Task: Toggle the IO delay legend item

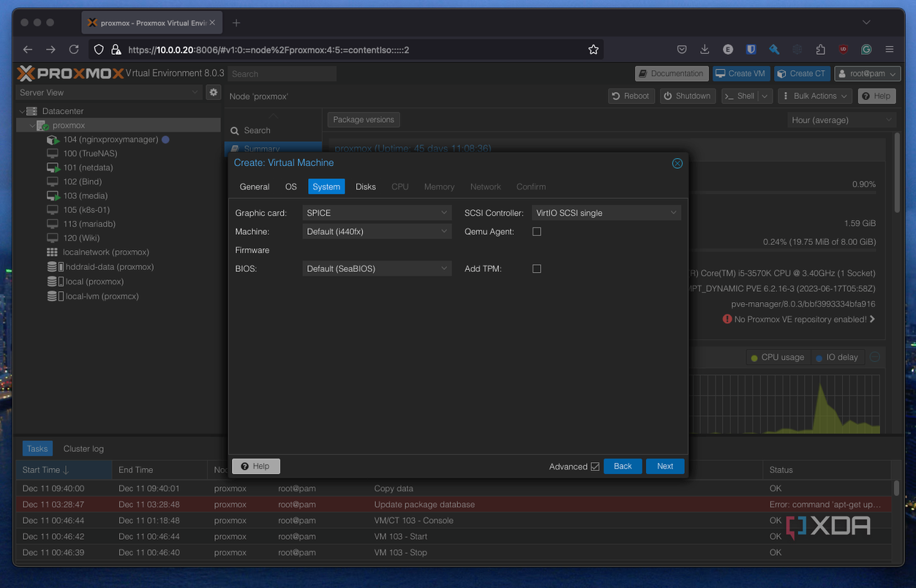Action: point(836,358)
